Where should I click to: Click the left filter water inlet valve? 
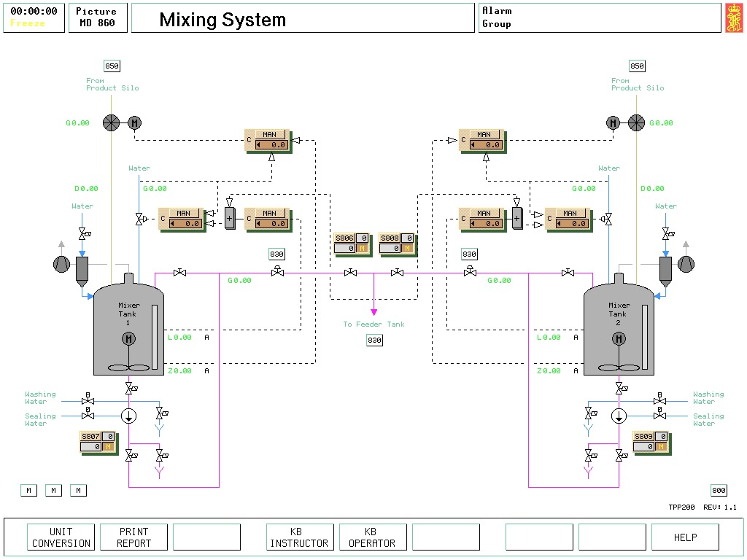[84, 234]
